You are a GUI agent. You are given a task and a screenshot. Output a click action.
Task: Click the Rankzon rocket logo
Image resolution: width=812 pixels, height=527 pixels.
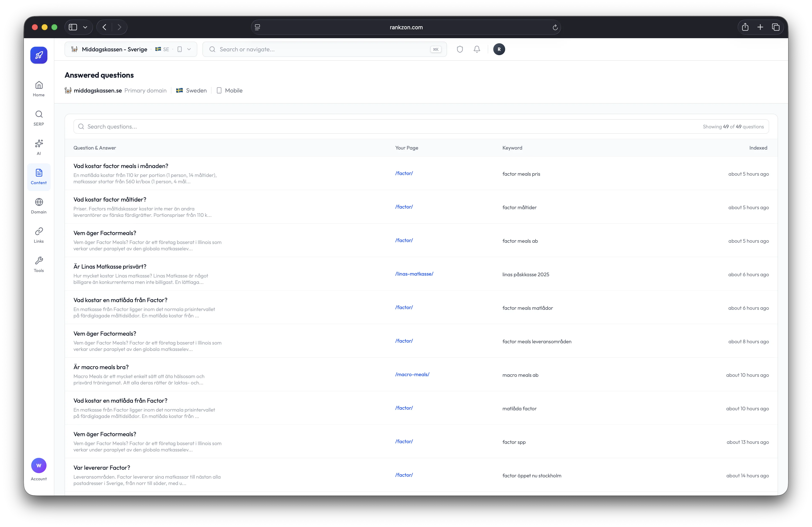39,55
